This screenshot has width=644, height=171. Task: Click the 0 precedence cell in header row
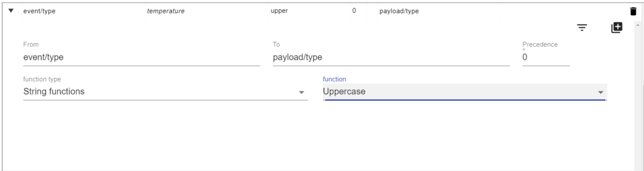coord(354,11)
